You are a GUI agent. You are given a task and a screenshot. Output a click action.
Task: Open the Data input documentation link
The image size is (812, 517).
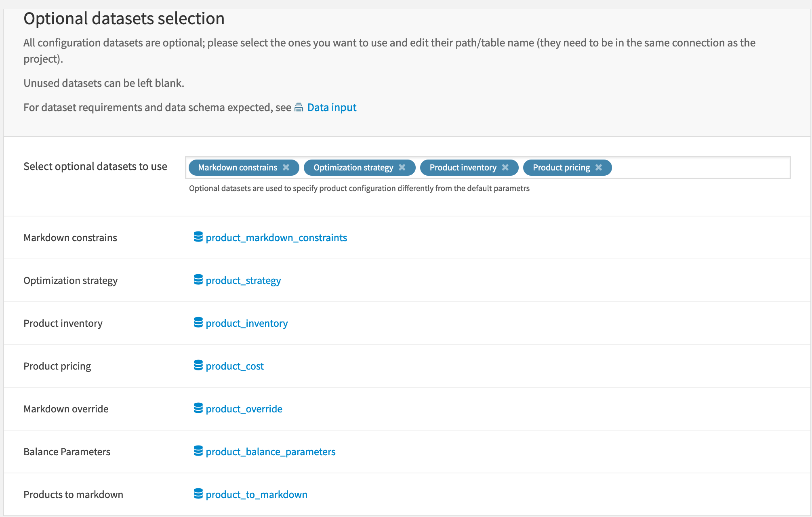(x=331, y=107)
